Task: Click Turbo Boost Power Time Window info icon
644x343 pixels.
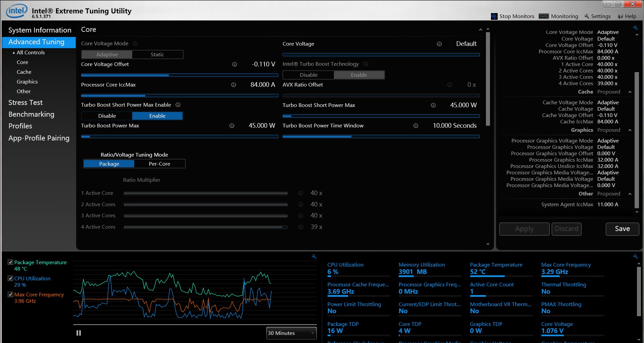Action: (x=416, y=126)
